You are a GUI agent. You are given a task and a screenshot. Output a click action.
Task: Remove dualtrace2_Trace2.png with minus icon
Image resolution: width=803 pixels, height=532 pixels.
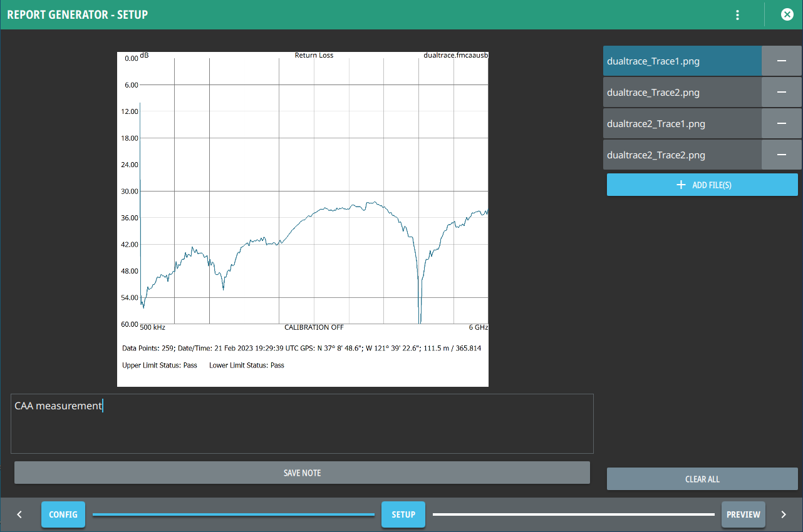(781, 155)
